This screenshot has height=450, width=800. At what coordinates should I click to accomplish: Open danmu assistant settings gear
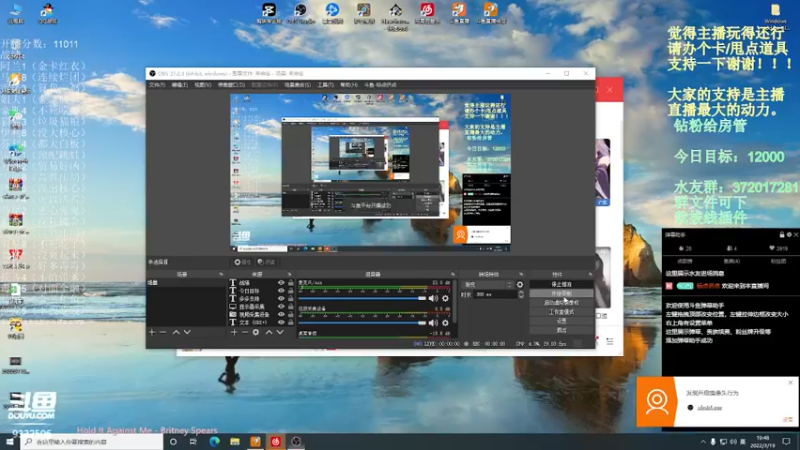pos(789,235)
